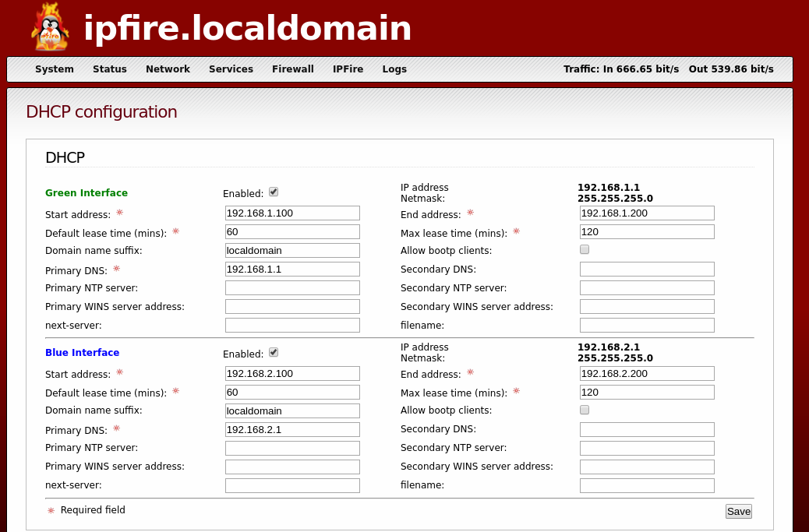The width and height of the screenshot is (809, 532).
Task: Open the Status menu
Action: coord(110,69)
